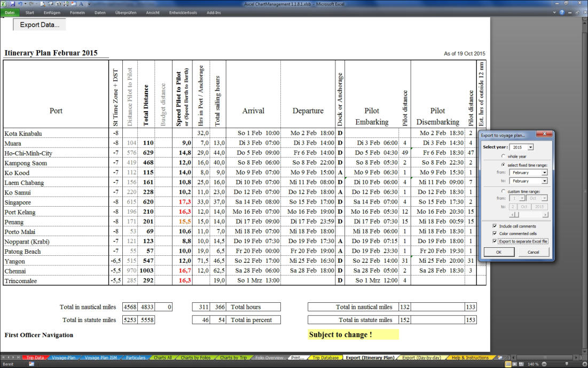The width and height of the screenshot is (588, 368).
Task: Click the zoom out minus icon
Action: [543, 364]
